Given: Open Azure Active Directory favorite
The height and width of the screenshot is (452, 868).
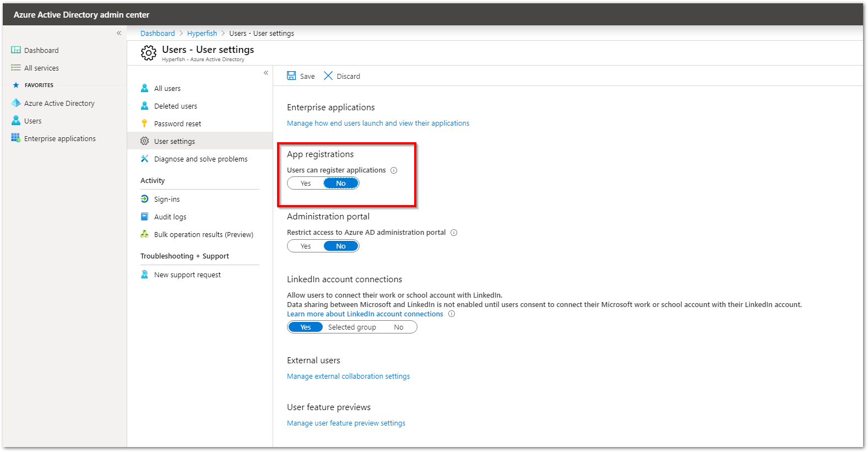Looking at the screenshot, I should 59,103.
